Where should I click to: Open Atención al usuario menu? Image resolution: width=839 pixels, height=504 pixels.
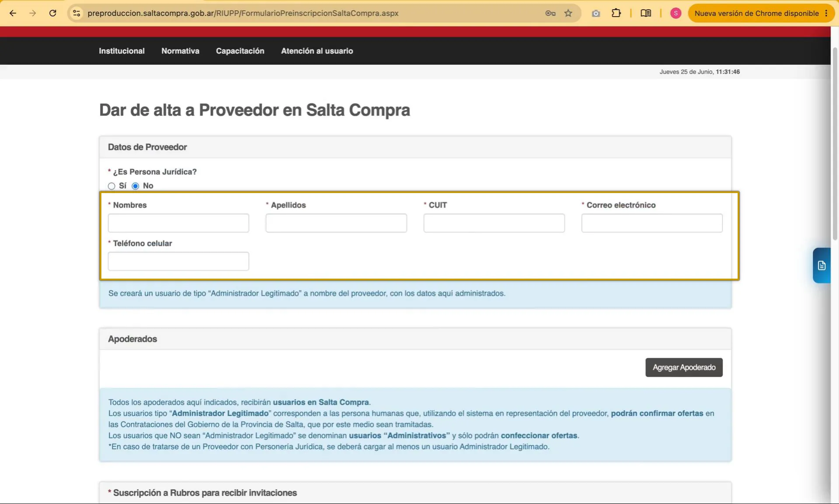[317, 51]
